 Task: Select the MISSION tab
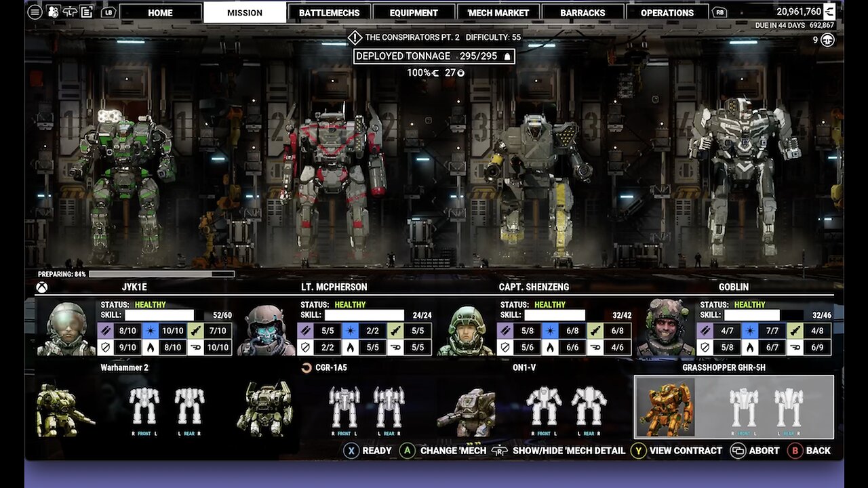click(x=245, y=12)
